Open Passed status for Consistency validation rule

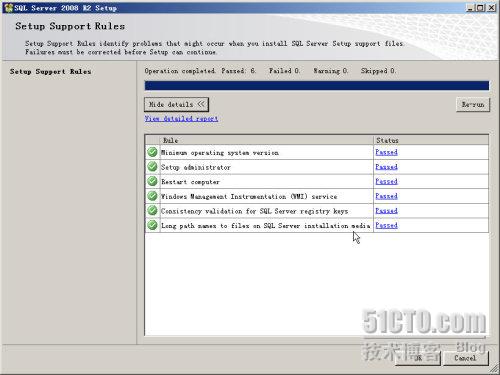click(386, 211)
